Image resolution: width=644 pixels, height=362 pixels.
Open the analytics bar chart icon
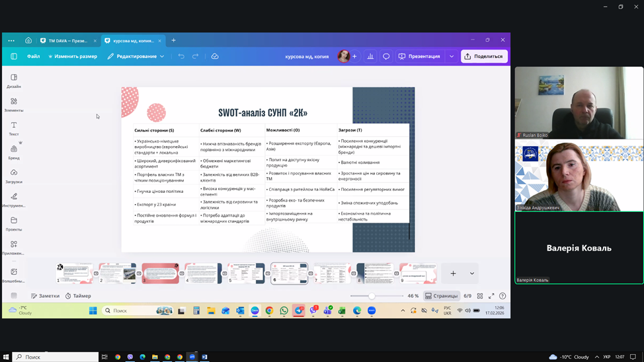point(370,56)
